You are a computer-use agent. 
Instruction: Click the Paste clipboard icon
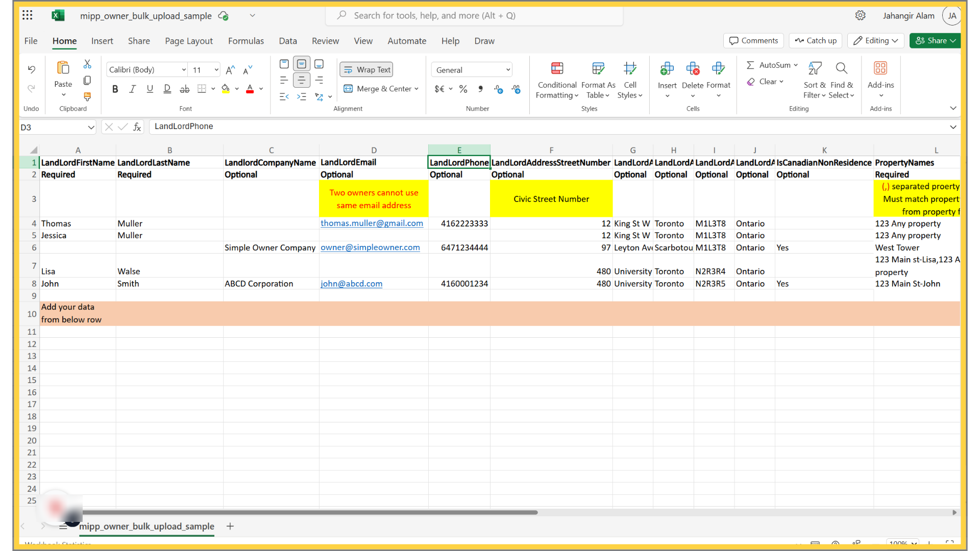click(x=63, y=68)
